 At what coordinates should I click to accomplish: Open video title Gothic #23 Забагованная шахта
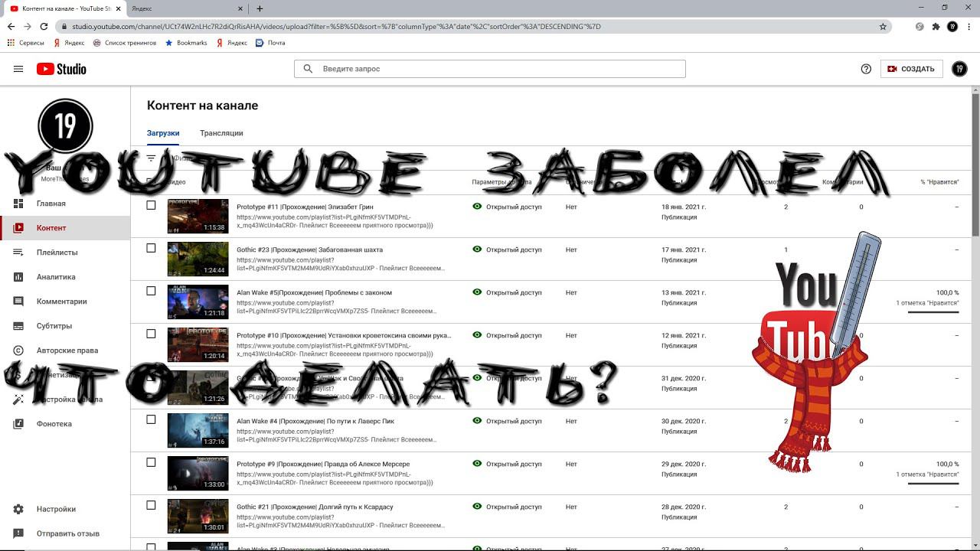pyautogui.click(x=309, y=249)
